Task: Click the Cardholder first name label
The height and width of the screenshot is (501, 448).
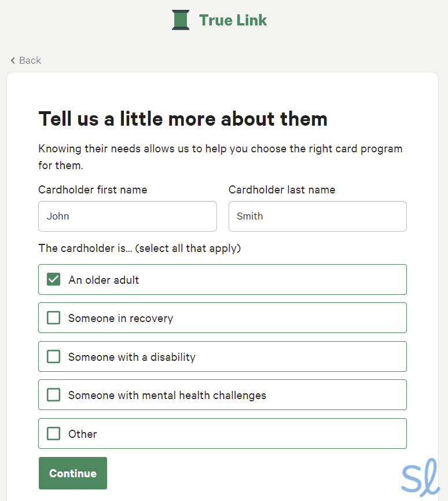Action: point(93,190)
